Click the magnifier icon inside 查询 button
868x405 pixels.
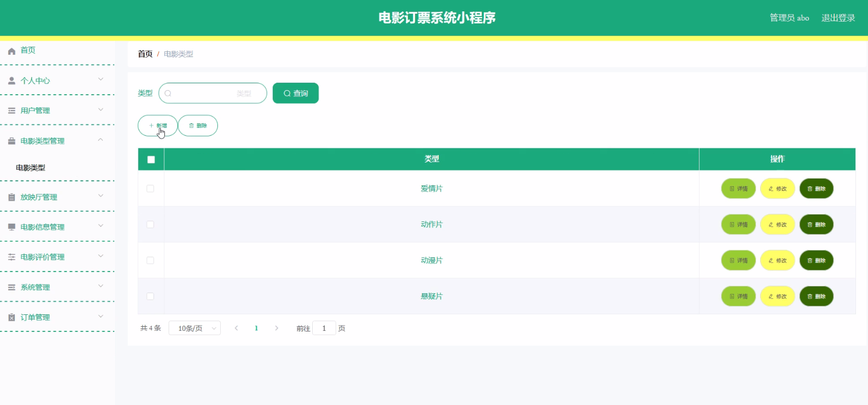287,93
